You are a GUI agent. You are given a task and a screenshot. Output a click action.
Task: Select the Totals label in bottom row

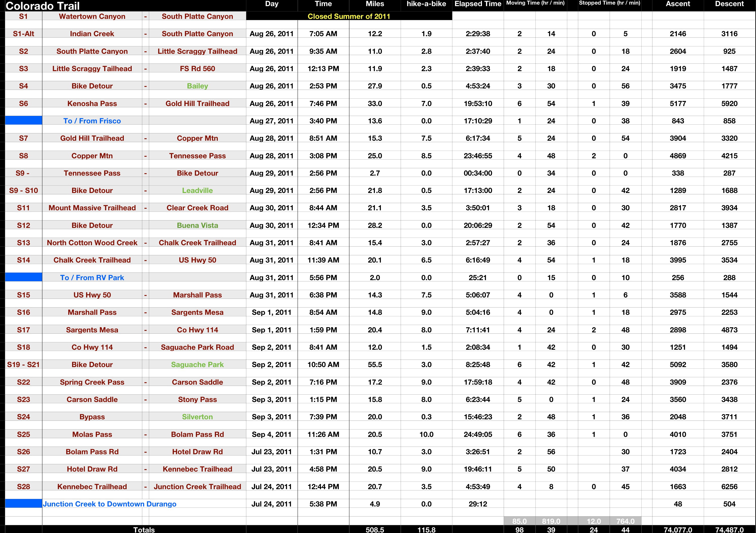tap(144, 529)
